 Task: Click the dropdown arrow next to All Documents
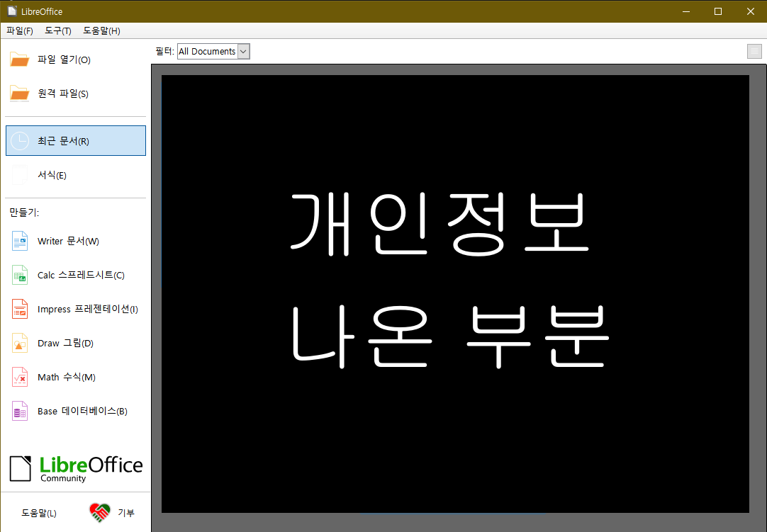[x=243, y=51]
